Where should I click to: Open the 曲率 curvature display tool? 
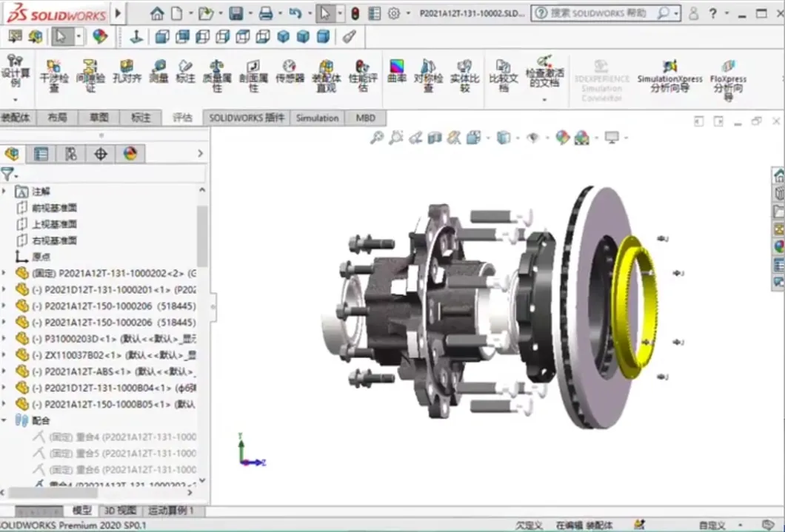pyautogui.click(x=397, y=72)
